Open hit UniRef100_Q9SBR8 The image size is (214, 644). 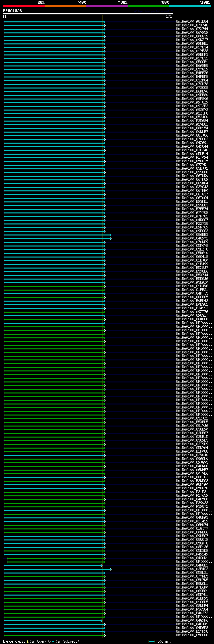click(192, 172)
